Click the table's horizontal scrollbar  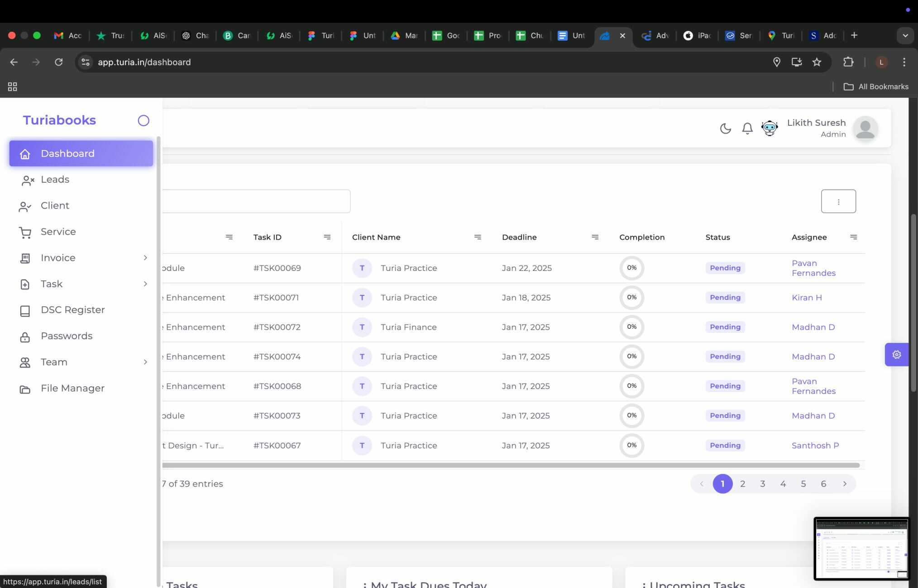[x=511, y=465]
